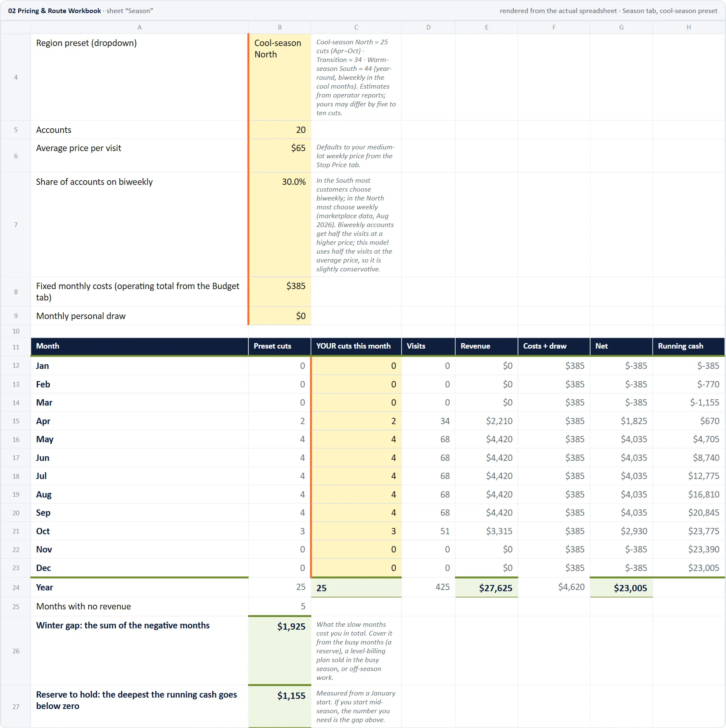Click the 'YOUR cuts this month' header cell
The image size is (726, 728).
tap(356, 346)
